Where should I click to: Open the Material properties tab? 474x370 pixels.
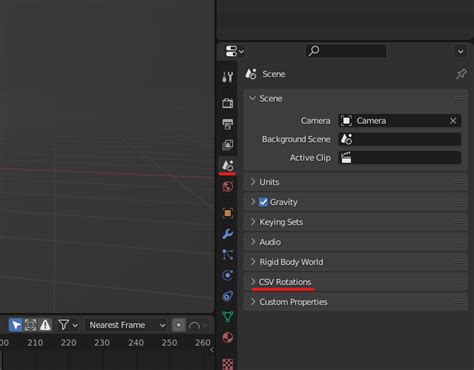(228, 337)
